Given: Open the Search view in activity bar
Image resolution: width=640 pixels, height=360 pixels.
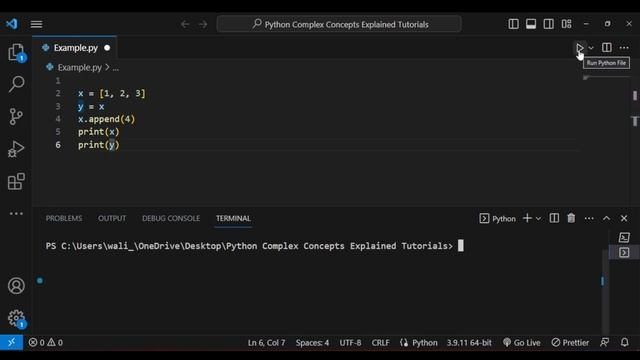Looking at the screenshot, I should point(16,84).
